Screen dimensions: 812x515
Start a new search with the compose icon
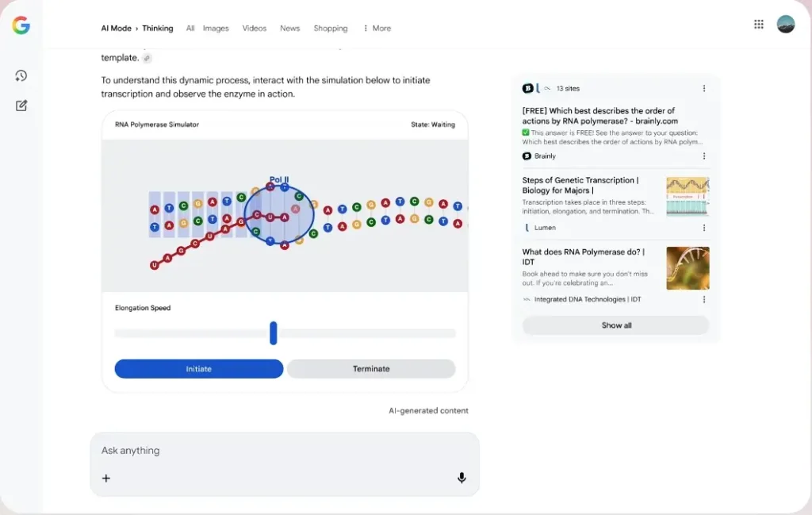(21, 106)
